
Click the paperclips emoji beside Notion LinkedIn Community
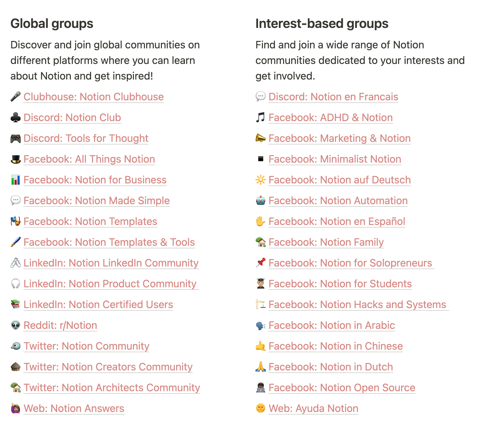click(x=15, y=263)
